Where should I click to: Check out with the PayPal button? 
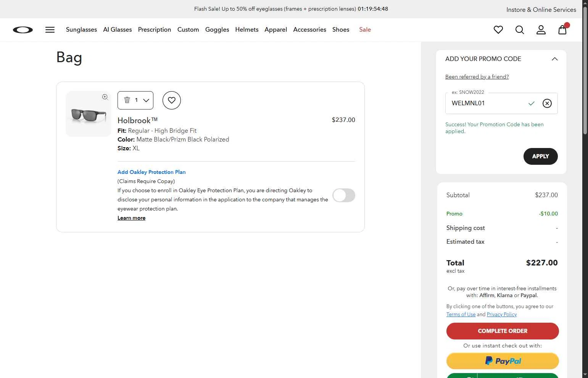tap(503, 361)
